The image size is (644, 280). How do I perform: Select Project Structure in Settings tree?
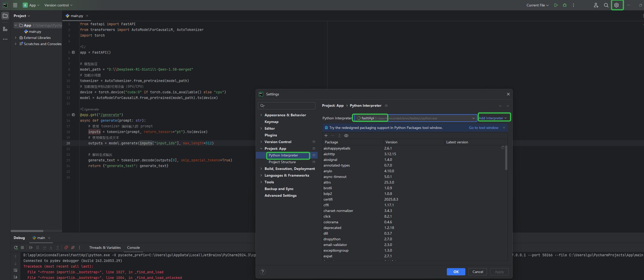282,162
